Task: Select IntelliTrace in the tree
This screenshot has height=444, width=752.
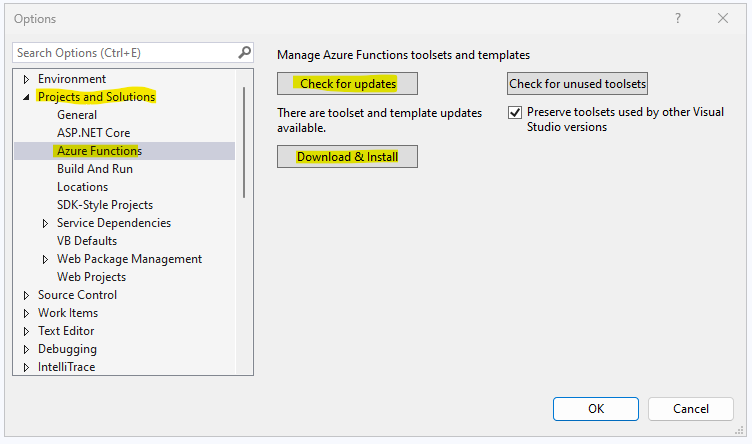Action: tap(67, 367)
